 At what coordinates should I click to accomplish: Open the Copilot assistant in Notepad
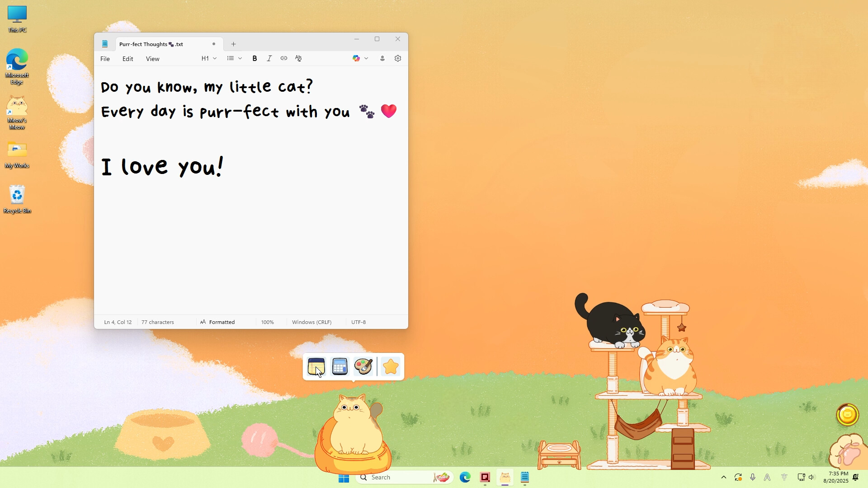[357, 58]
